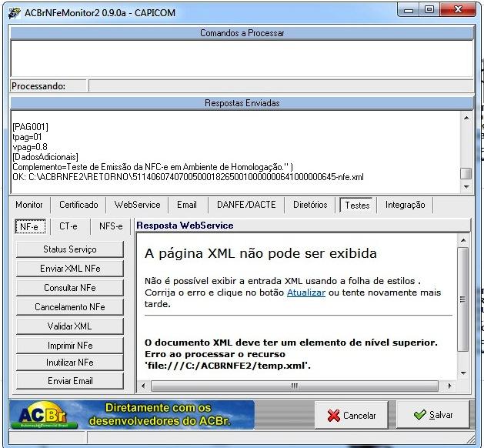
Task: Click the Complemento=Teste de Emissão line
Action: click(152, 167)
